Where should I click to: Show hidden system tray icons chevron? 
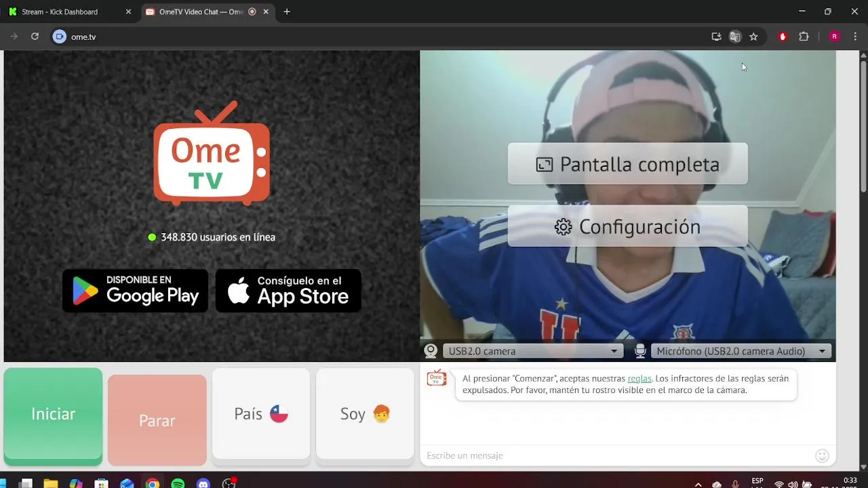(x=698, y=485)
